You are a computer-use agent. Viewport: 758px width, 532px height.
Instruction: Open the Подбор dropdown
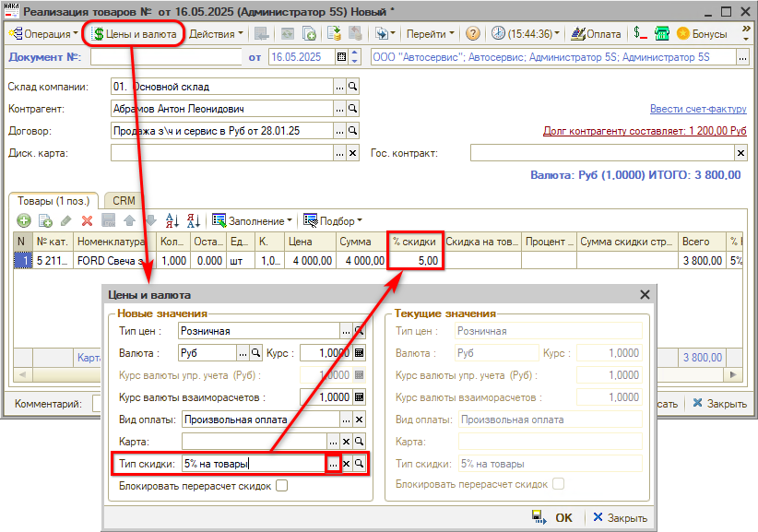[x=333, y=220]
